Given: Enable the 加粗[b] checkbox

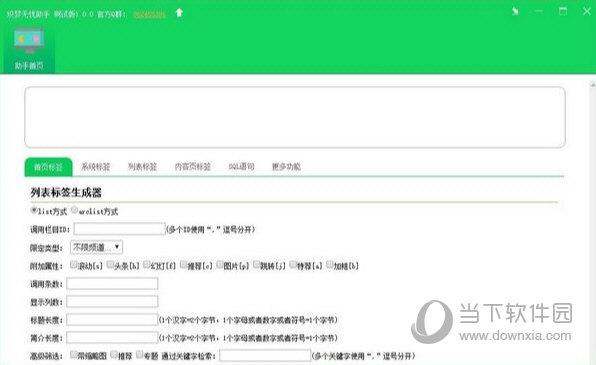Looking at the screenshot, I should (330, 265).
